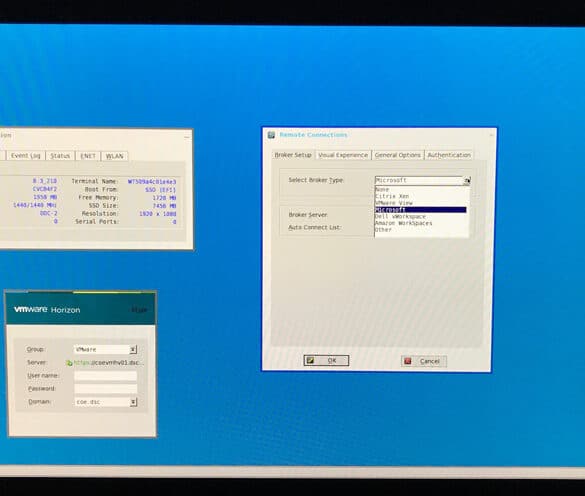Minimize the system information window
The width and height of the screenshot is (585, 496).
[187, 137]
